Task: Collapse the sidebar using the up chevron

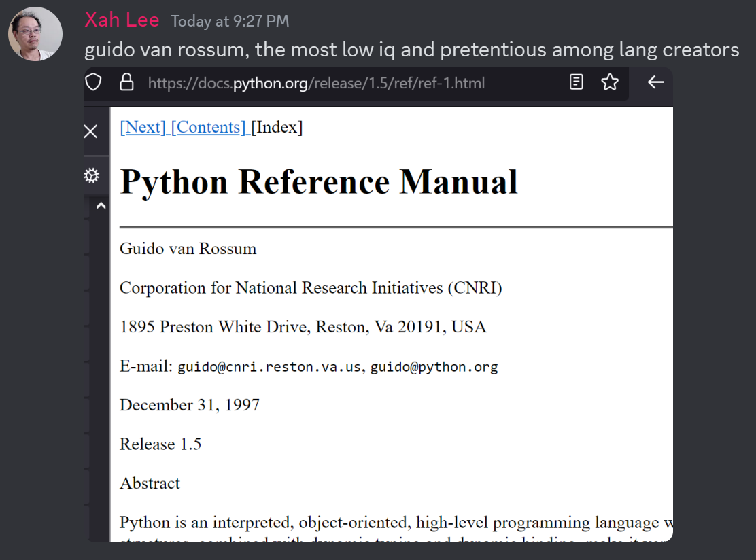Action: 101,207
